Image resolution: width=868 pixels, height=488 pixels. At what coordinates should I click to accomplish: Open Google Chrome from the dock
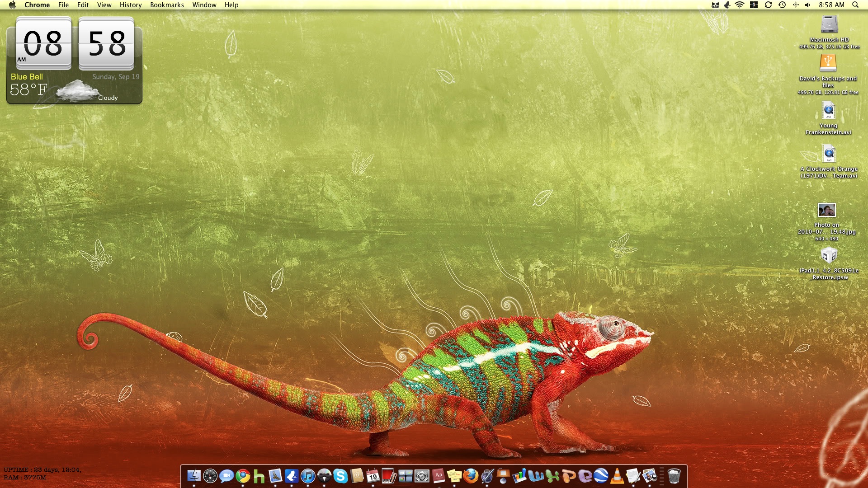[x=243, y=476]
